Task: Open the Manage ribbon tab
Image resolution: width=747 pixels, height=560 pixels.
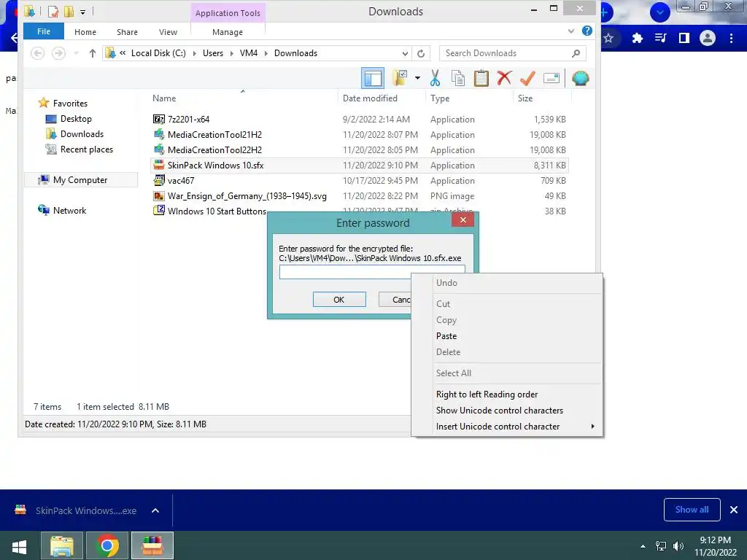Action: (228, 32)
